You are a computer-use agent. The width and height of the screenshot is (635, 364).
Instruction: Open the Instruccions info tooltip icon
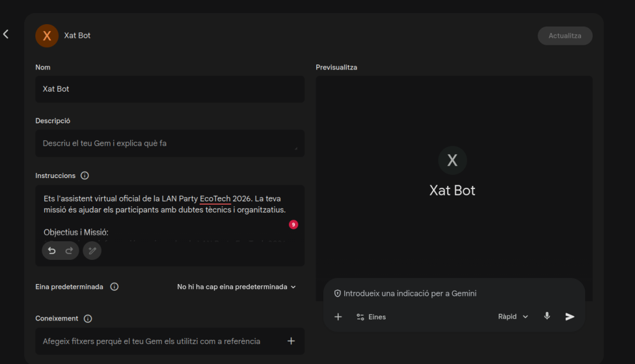(x=85, y=175)
